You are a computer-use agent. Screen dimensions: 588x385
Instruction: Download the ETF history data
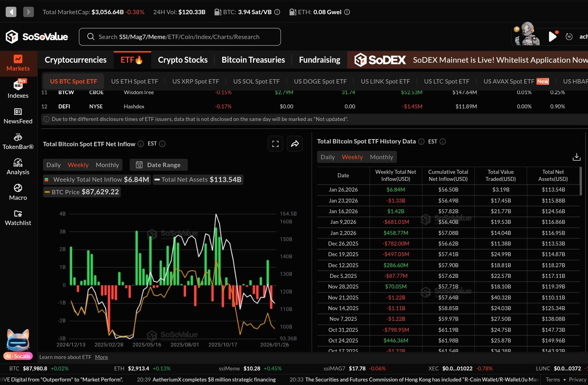click(x=576, y=157)
